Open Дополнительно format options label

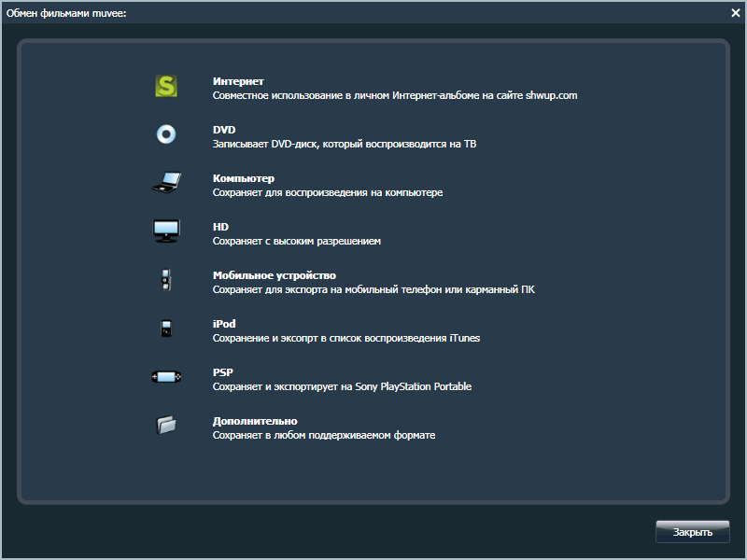coord(254,421)
